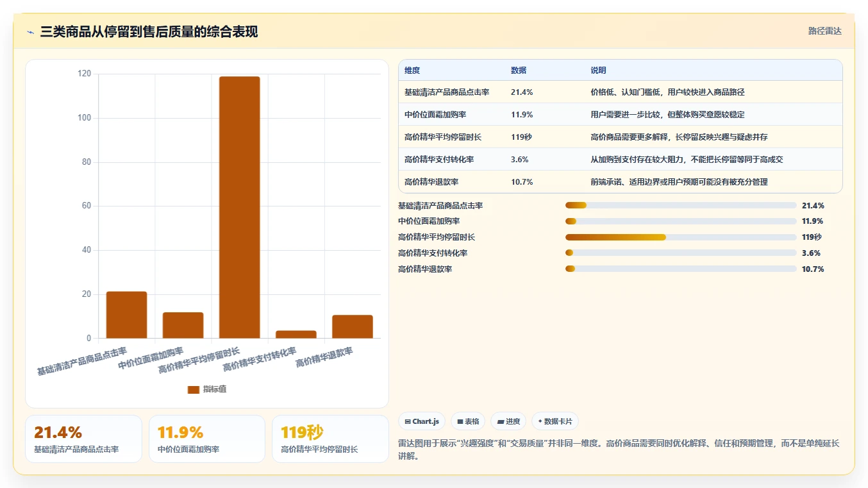Screen dimensions: 868x488
Task: Click the 120 tick on the y-axis
Action: [85, 74]
